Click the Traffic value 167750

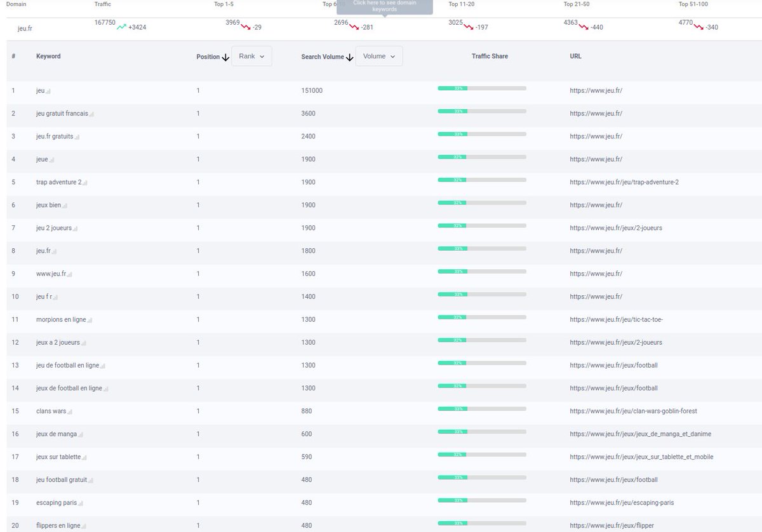click(105, 23)
